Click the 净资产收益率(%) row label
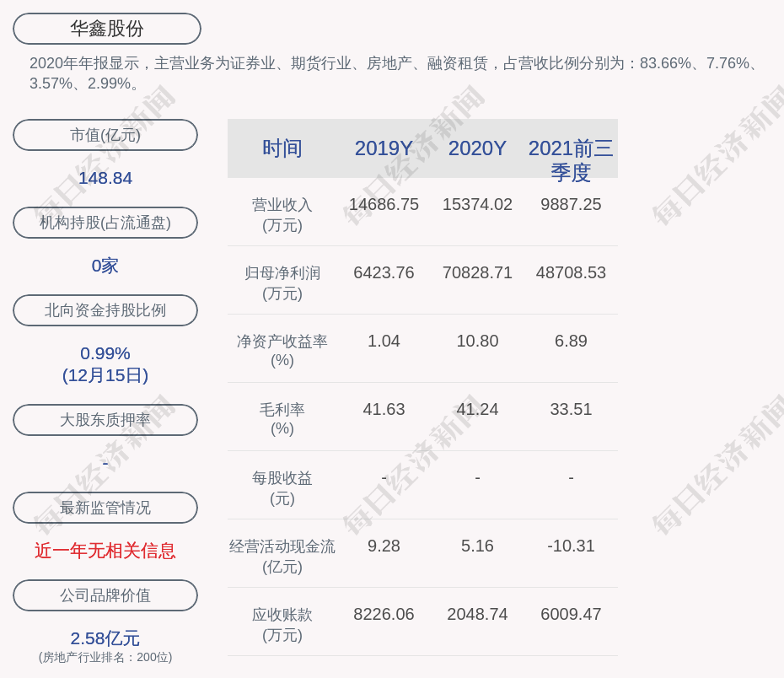 pyautogui.click(x=282, y=351)
